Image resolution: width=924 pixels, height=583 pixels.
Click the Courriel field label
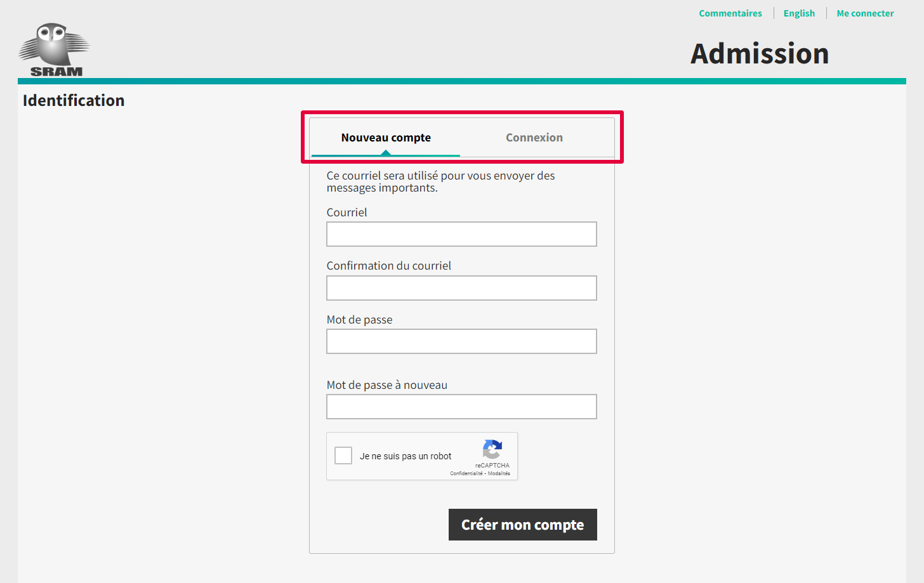pos(346,213)
